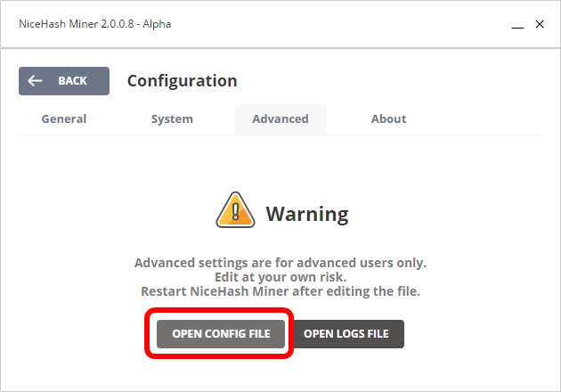Viewport: 561px width, 392px height.
Task: Click 'Restart NiceHash Miner after editing the file.'
Action: click(280, 291)
